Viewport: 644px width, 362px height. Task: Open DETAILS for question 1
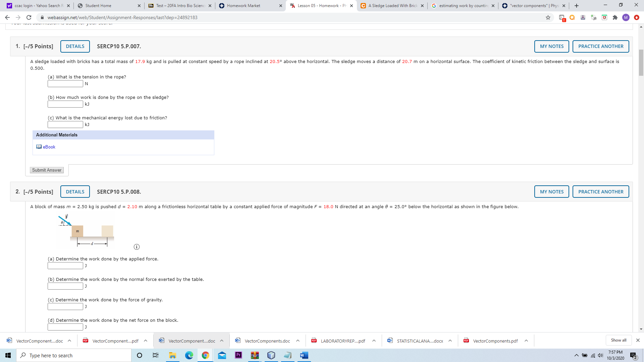tap(75, 46)
